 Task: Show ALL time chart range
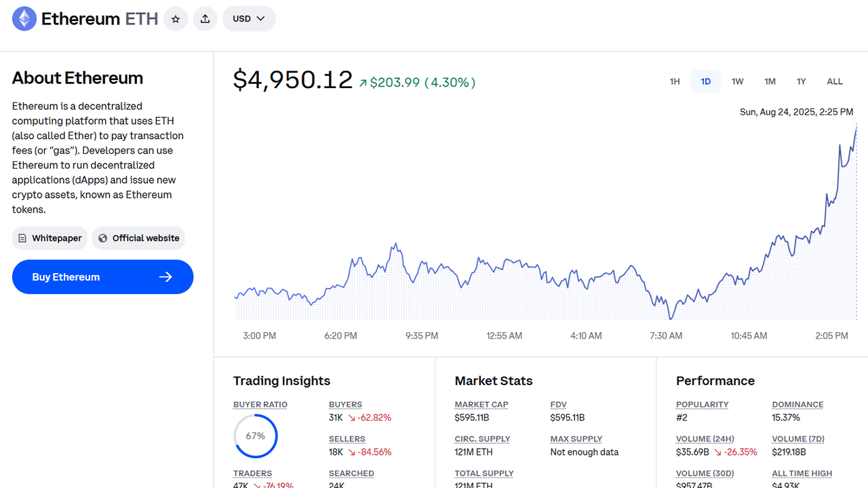tap(835, 81)
